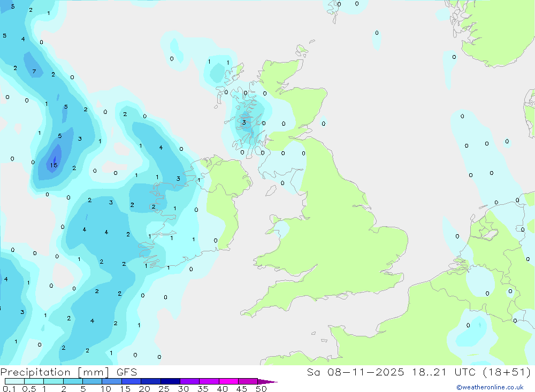Click the "7" precipitation value on the map
The image size is (535, 392).
34,71
